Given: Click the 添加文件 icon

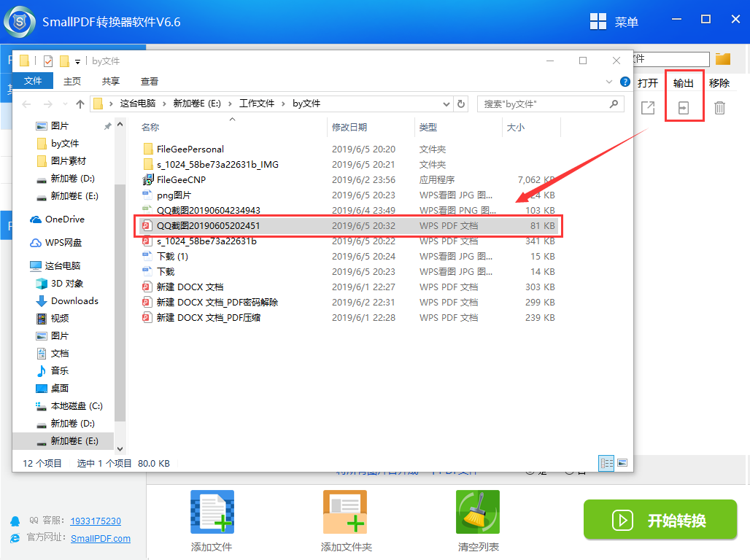Looking at the screenshot, I should click(x=212, y=512).
